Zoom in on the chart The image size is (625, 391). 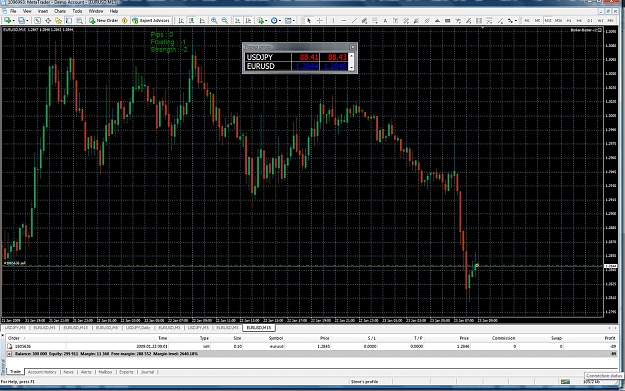[x=214, y=20]
